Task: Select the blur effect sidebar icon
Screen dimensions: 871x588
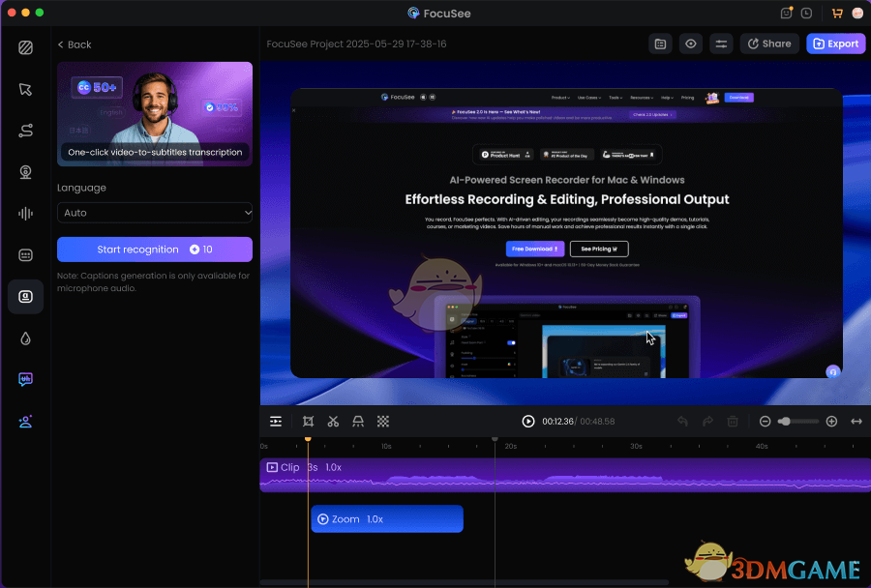Action: (26, 338)
